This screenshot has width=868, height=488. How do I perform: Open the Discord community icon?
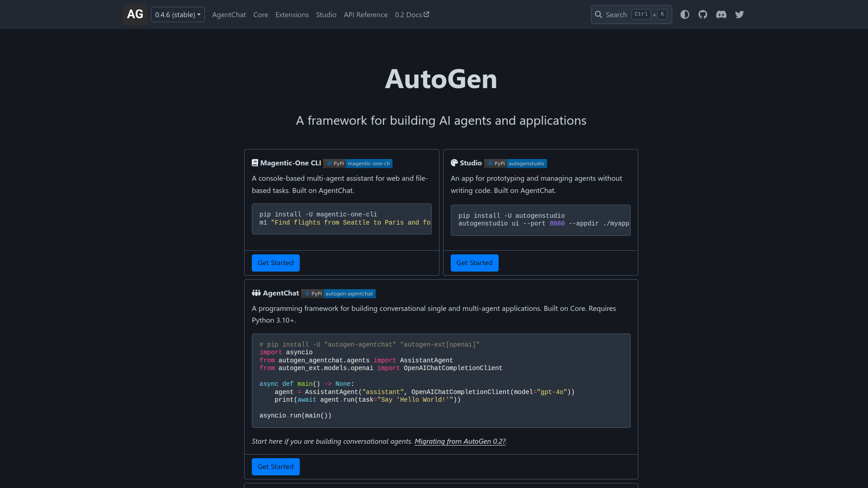tap(721, 14)
